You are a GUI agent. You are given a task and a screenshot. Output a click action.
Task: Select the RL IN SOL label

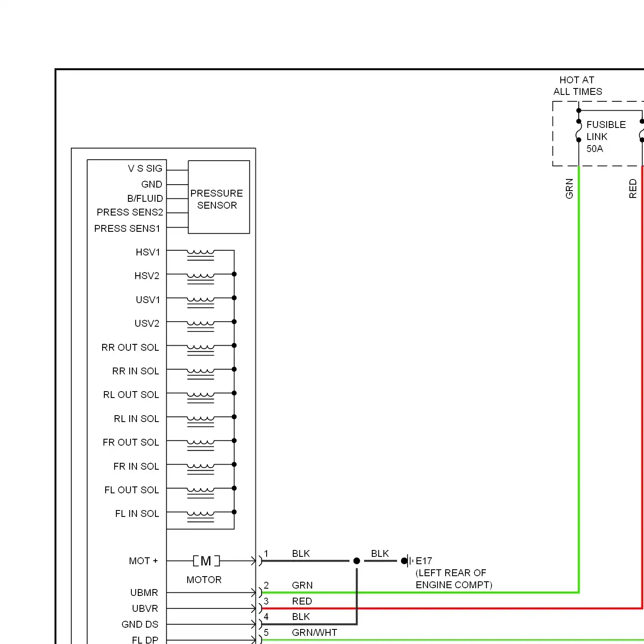[x=137, y=419]
